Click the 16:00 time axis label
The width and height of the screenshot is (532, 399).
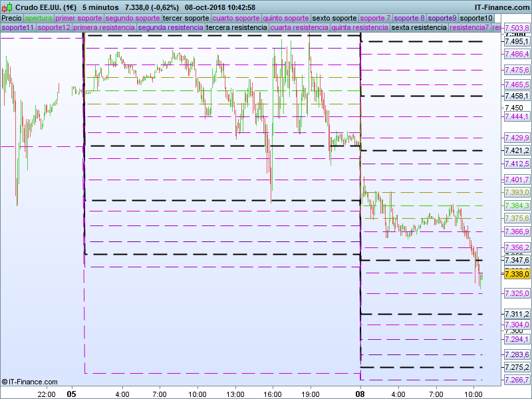[x=273, y=394]
